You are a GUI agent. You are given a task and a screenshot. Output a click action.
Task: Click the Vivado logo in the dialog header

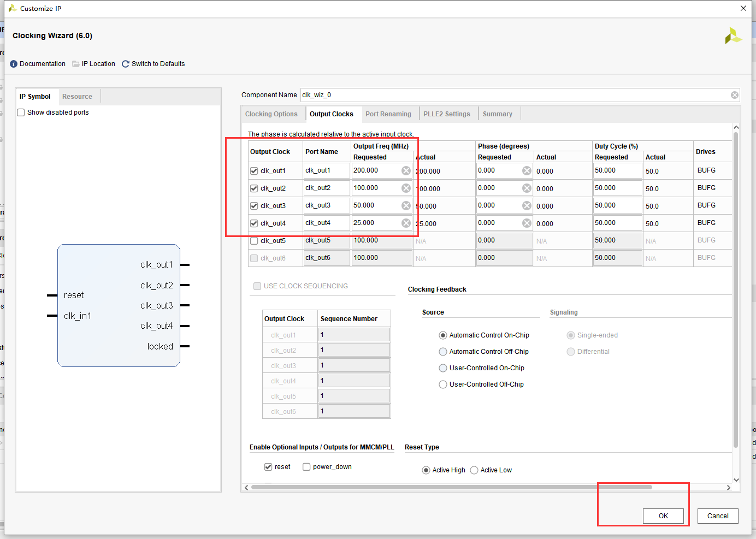733,36
